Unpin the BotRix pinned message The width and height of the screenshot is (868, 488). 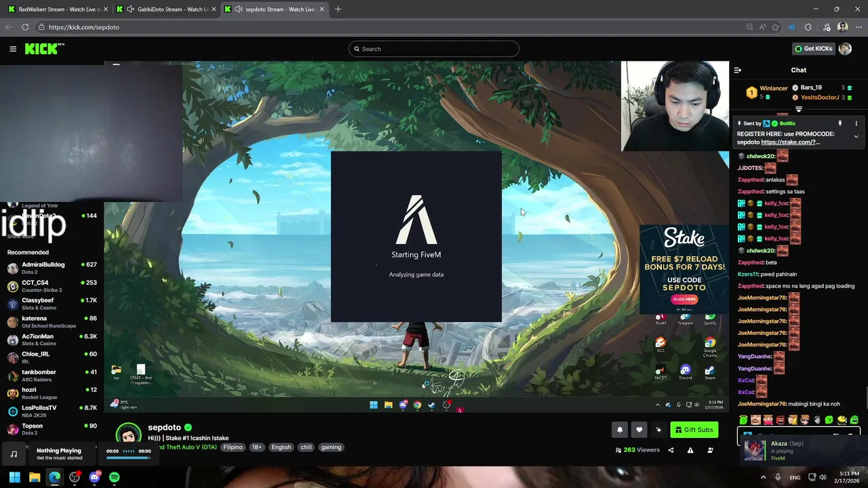[840, 123]
